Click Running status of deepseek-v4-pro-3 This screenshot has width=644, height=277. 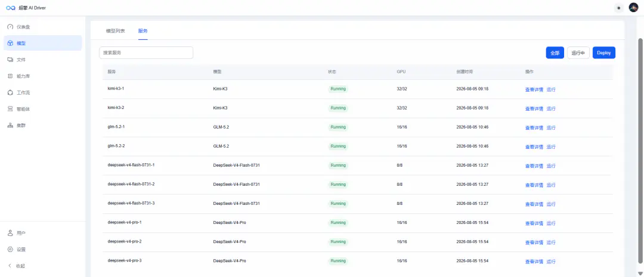point(338,260)
